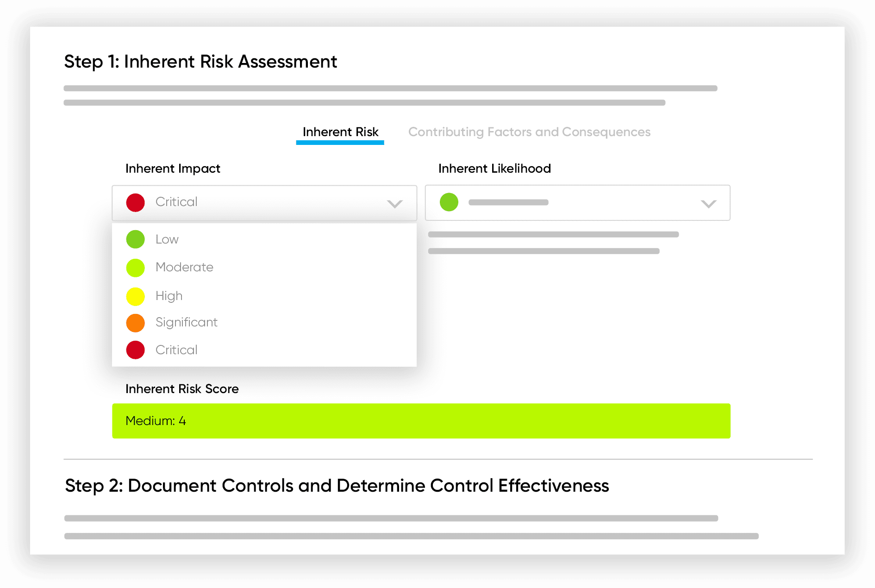The width and height of the screenshot is (875, 588).
Task: Select Critical at the bottom of the list
Action: (176, 350)
